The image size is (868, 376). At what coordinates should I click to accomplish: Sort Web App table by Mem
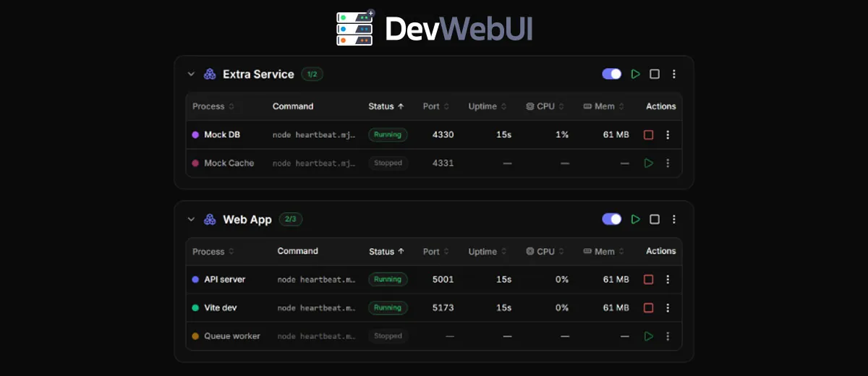[x=604, y=252]
